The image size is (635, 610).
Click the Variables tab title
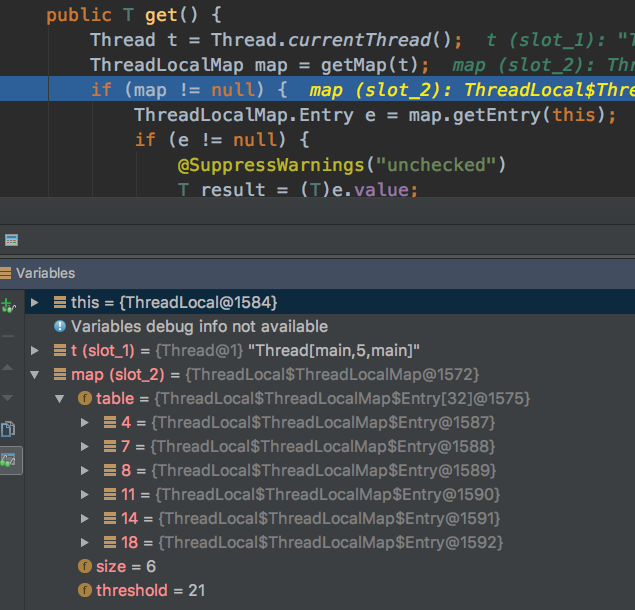coord(45,273)
